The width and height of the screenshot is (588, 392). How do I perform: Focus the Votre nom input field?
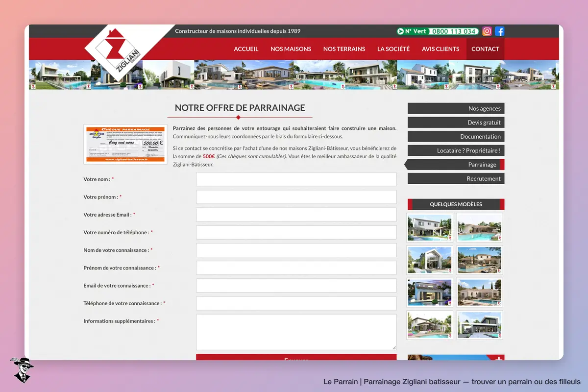pos(296,179)
